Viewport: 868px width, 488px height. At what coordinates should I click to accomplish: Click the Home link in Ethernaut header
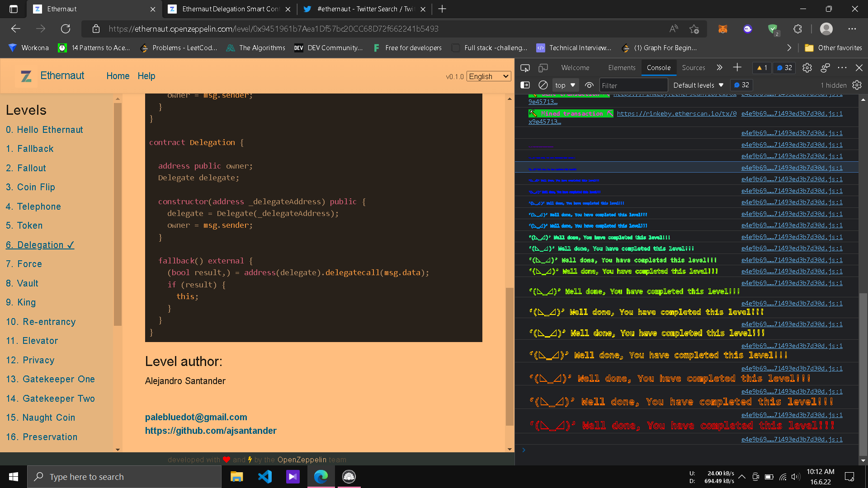118,76
